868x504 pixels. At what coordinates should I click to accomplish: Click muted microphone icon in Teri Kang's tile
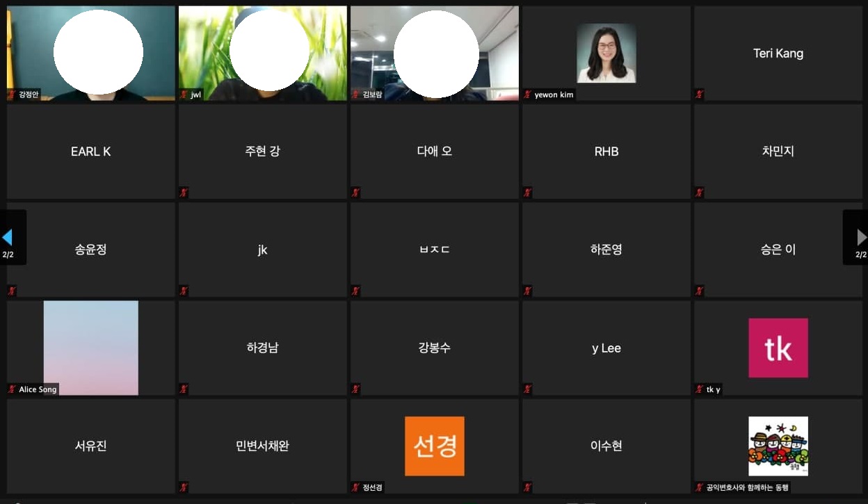(x=699, y=95)
